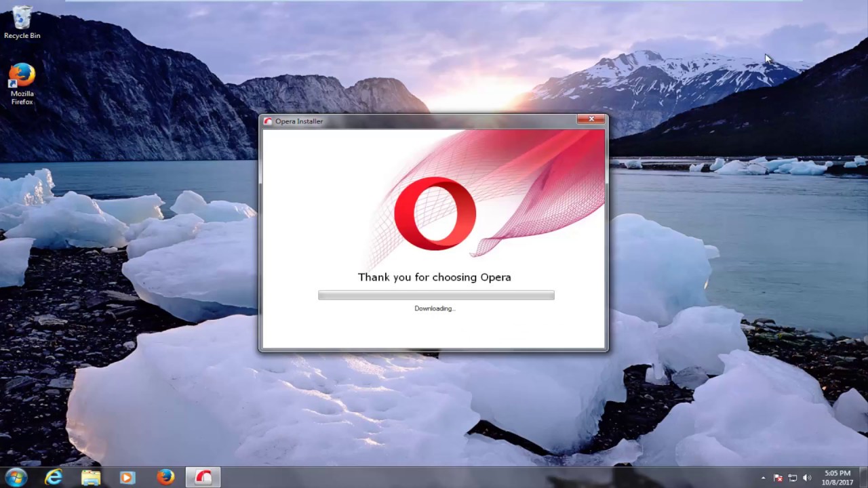
Task: Select the Opera Installer taskbar button
Action: (x=203, y=477)
